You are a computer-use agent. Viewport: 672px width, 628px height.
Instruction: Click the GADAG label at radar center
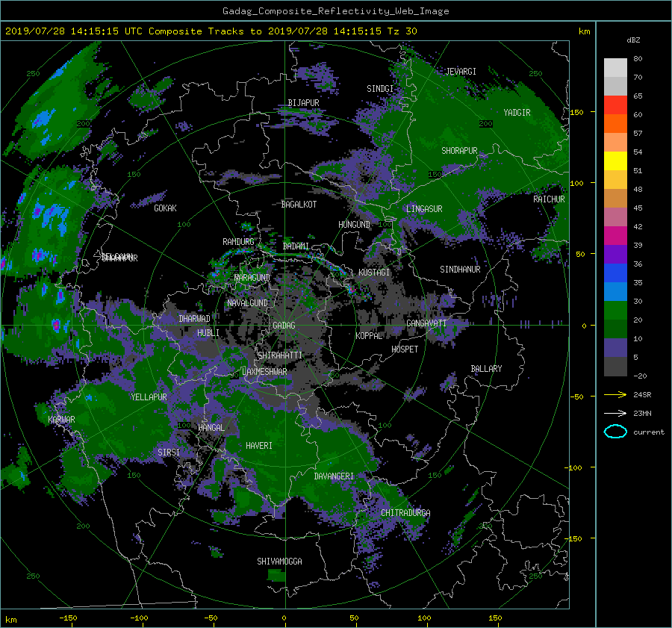(284, 326)
